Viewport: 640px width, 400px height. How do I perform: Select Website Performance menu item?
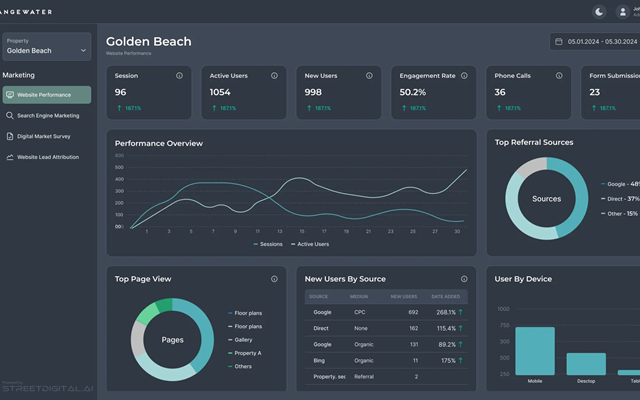(x=47, y=95)
